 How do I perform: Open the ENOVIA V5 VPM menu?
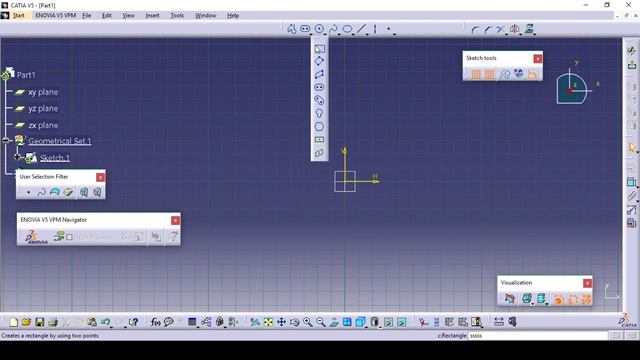[x=56, y=16]
